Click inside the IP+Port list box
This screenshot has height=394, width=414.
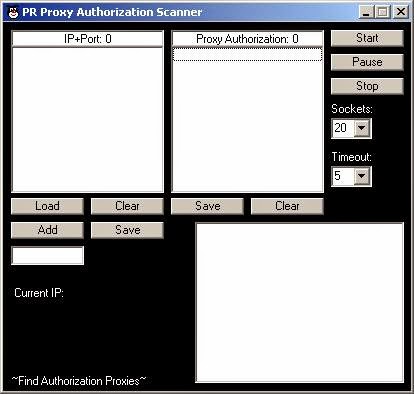[x=87, y=120]
